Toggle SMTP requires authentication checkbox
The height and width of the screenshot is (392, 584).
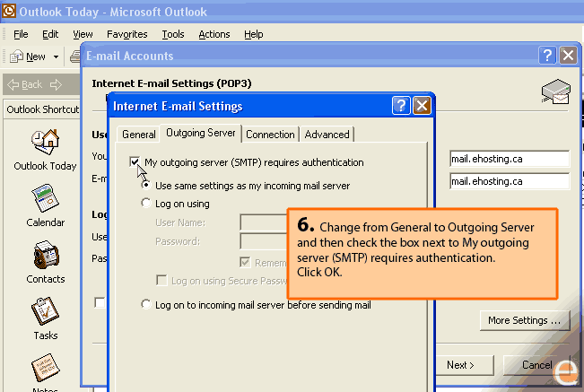coord(135,162)
